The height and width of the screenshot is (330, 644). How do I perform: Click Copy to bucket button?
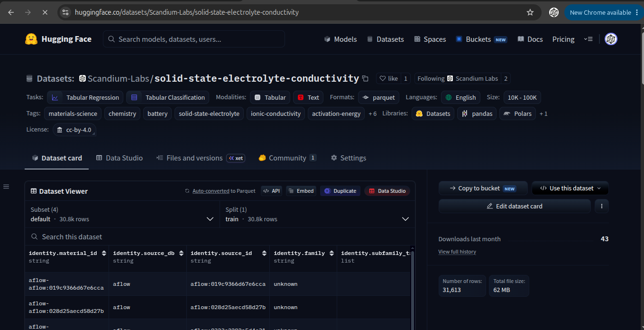coord(483,189)
